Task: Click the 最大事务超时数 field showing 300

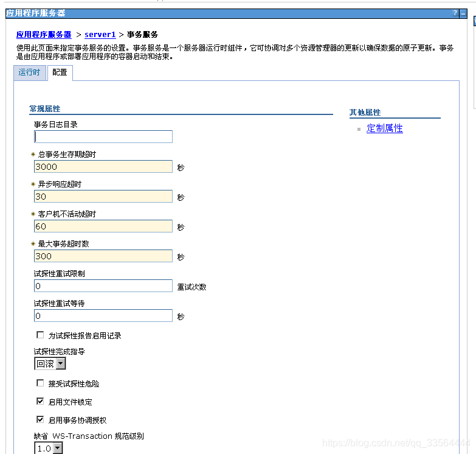Action: point(103,256)
